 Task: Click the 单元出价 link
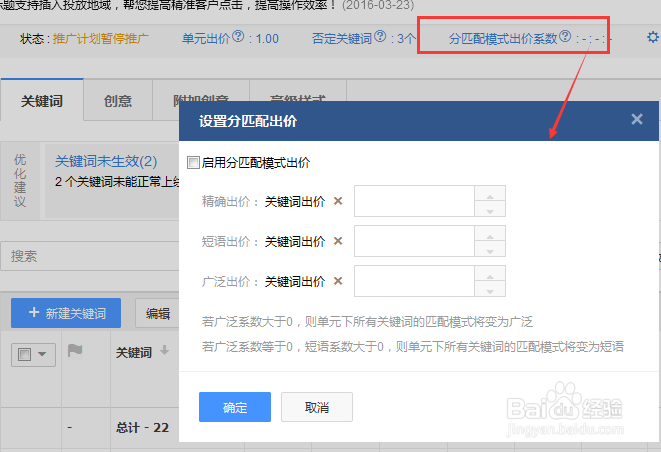coord(206,39)
